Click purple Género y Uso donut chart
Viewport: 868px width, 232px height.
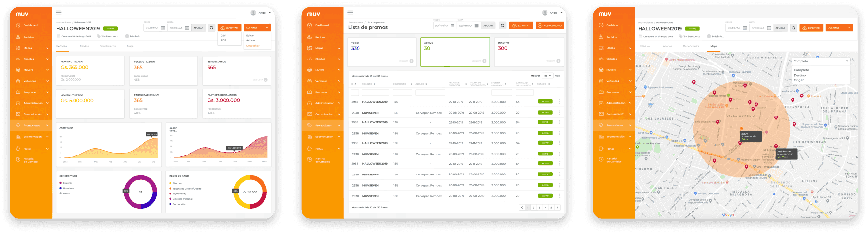point(140,192)
